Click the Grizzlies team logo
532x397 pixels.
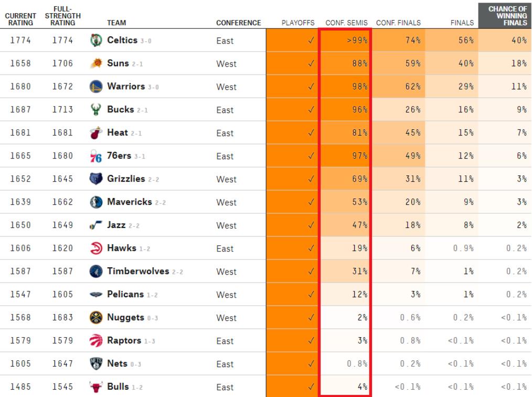point(95,179)
